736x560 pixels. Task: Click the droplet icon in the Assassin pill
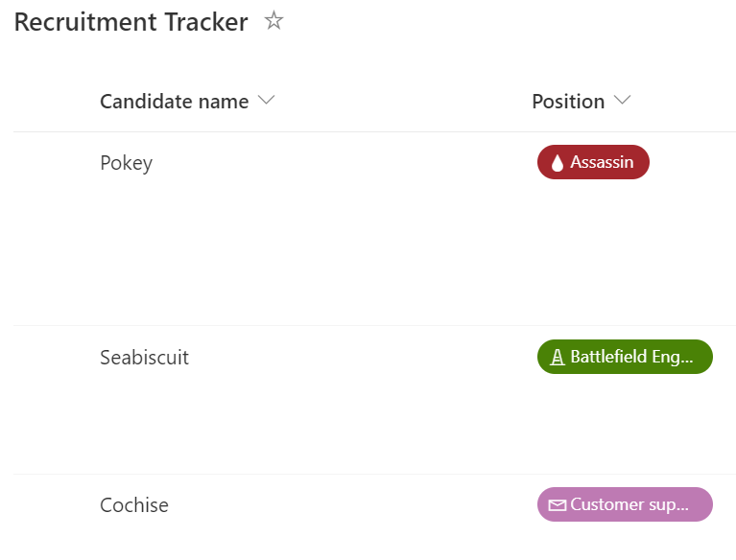(x=558, y=163)
